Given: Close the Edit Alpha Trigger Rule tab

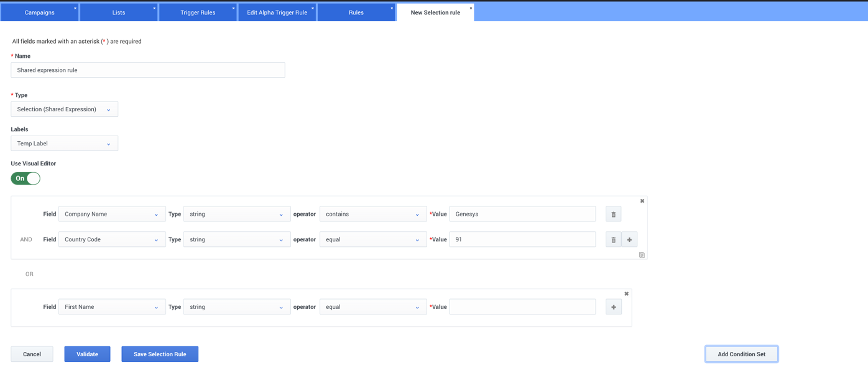Looking at the screenshot, I should (x=312, y=8).
